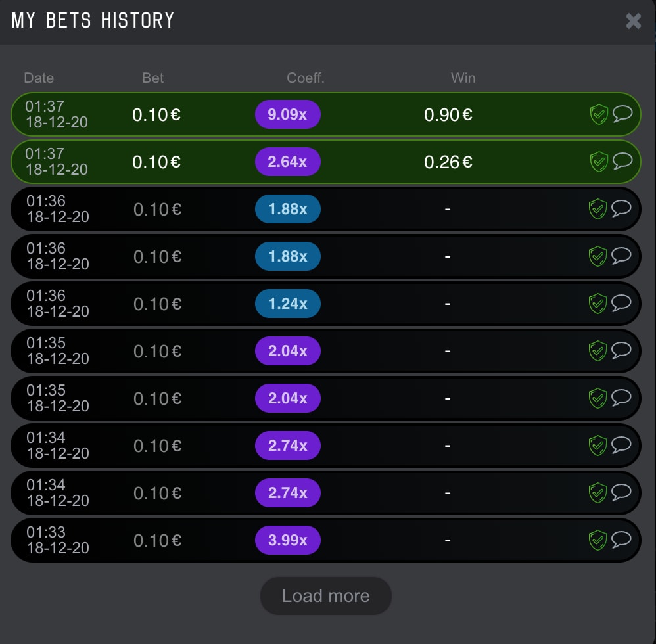Click the shield icon on the 1.24x row
The width and height of the screenshot is (656, 644).
[x=597, y=303]
